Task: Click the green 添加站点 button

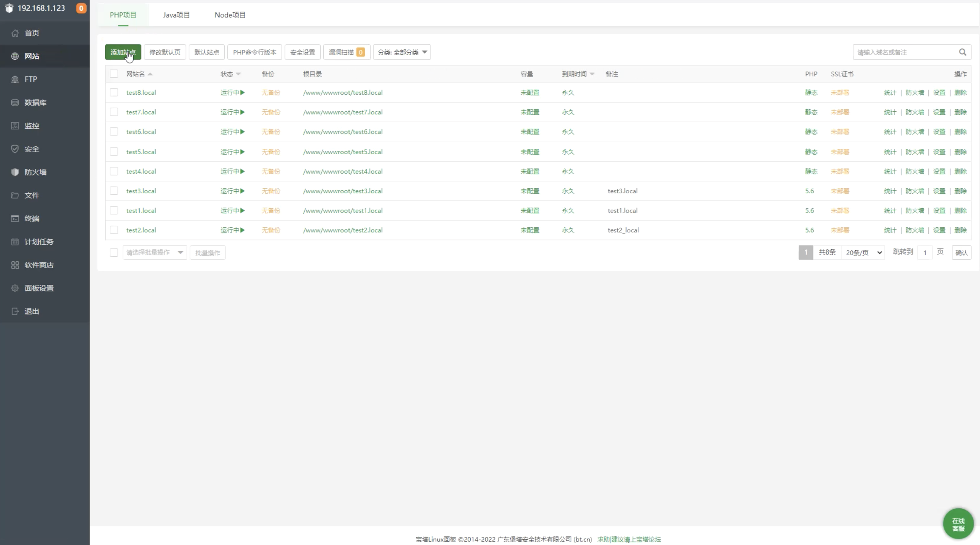Action: coord(123,52)
